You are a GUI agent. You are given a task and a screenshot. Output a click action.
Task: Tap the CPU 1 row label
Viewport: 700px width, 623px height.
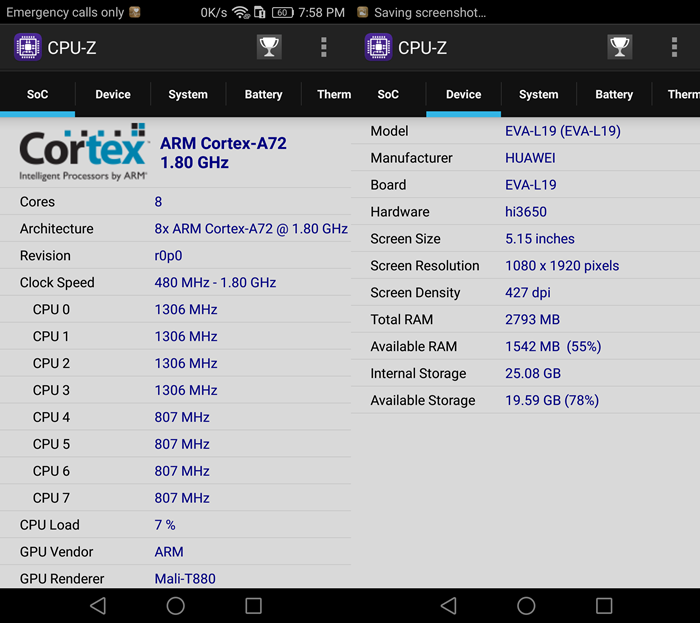pos(51,336)
